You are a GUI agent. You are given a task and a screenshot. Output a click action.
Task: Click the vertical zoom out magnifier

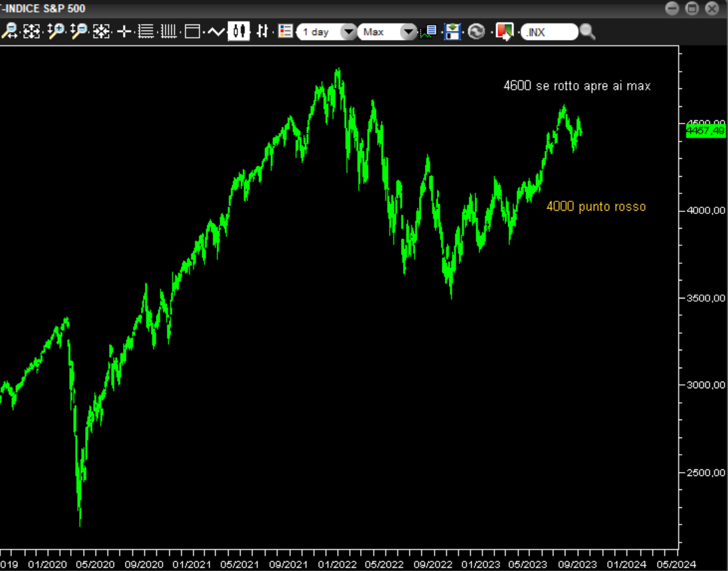[x=79, y=31]
